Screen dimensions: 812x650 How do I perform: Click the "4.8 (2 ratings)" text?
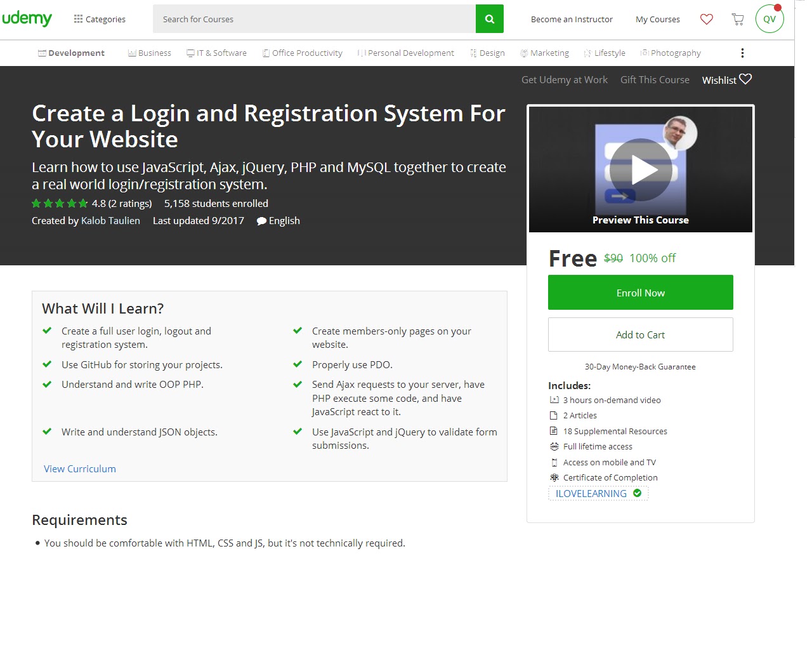point(122,204)
